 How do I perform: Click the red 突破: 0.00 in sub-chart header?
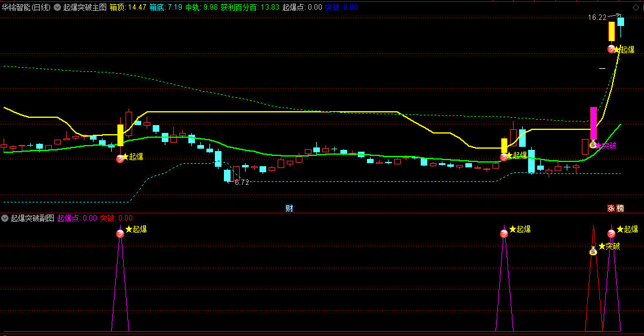tap(116, 218)
